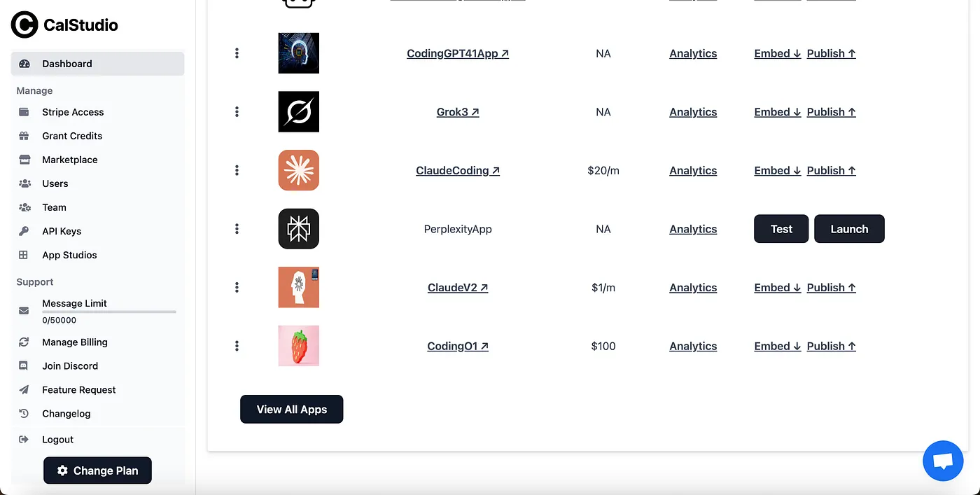Click the View All Apps button
The height and width of the screenshot is (495, 980).
click(291, 409)
